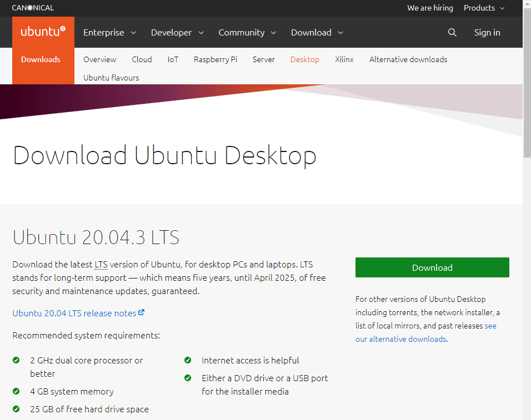Open the Products dropdown chevron
Viewport: 531px width, 420px height.
pyautogui.click(x=502, y=8)
